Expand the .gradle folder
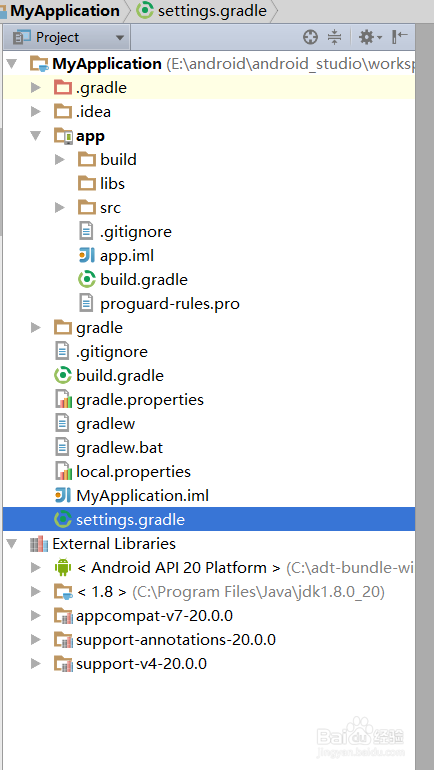This screenshot has height=770, width=434. click(35, 88)
